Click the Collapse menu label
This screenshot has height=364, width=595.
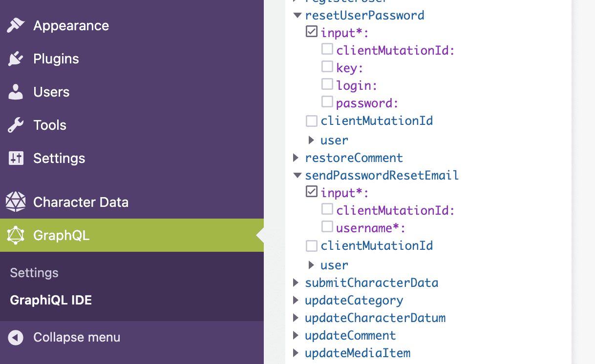(x=77, y=337)
